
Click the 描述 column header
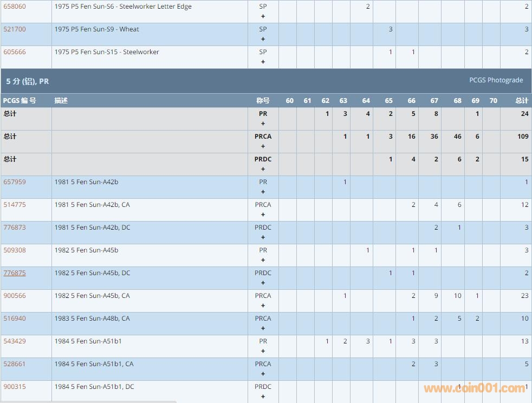(61, 101)
